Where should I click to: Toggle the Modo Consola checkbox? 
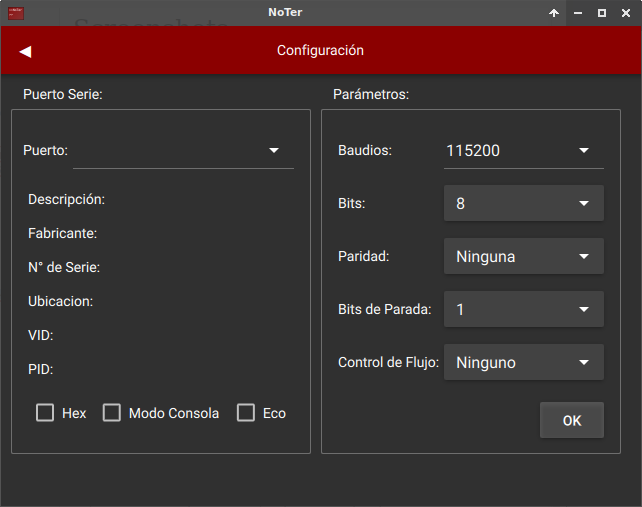[x=111, y=413]
